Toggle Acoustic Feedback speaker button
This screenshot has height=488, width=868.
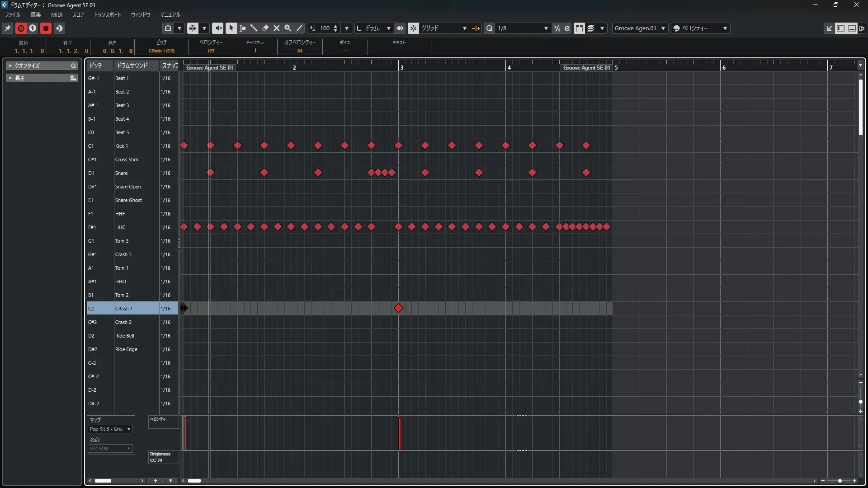click(217, 28)
